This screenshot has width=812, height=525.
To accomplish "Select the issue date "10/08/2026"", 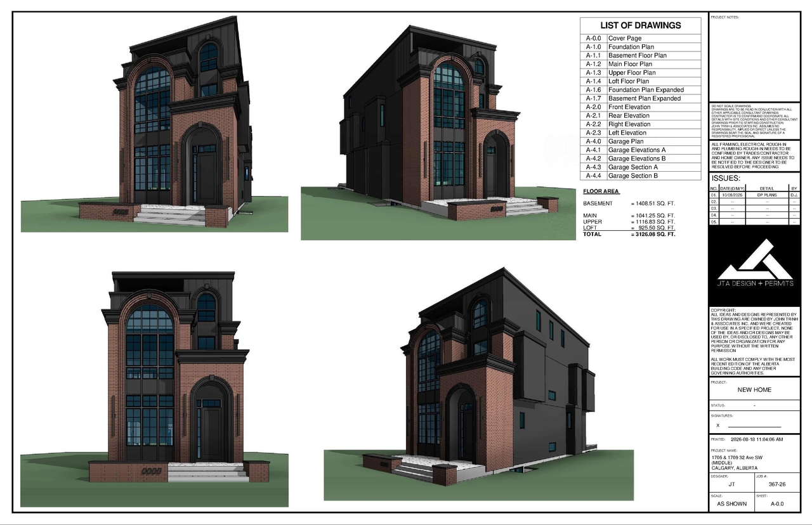I will 731,195.
